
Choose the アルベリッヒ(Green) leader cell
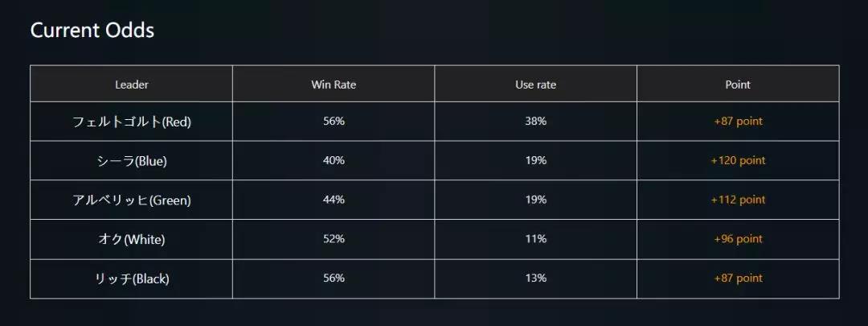coord(132,200)
